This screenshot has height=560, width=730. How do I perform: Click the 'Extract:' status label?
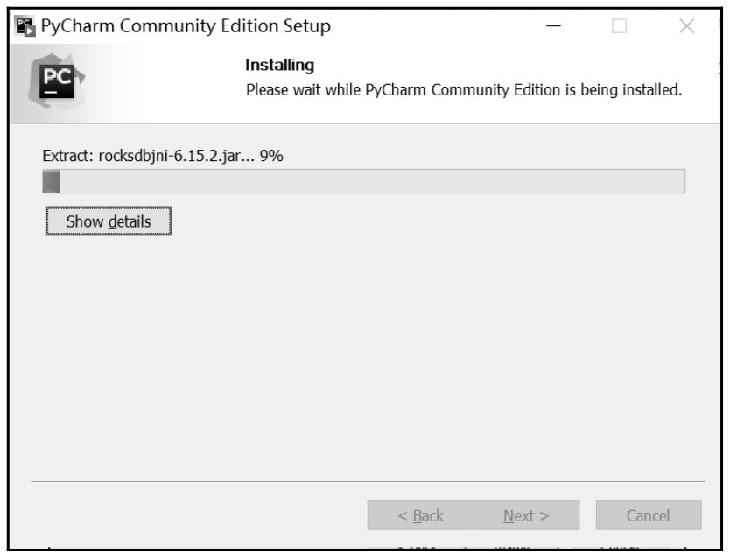[x=68, y=156]
